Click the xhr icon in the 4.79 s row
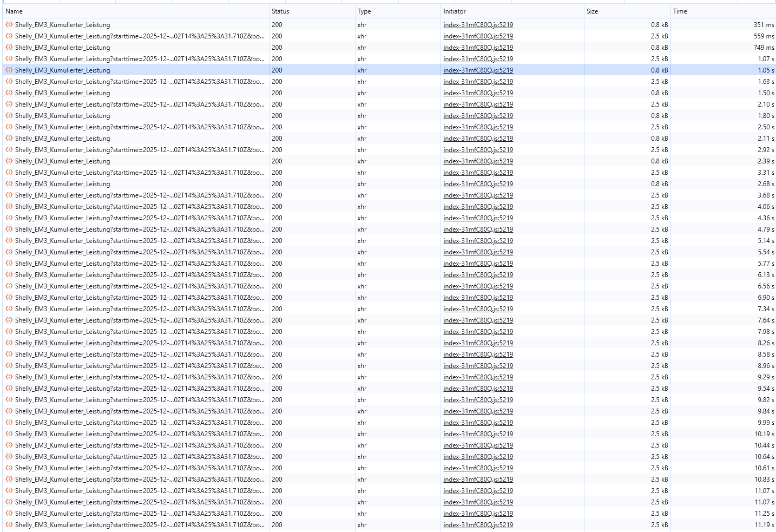Screen dimensions: 776x532 point(9,229)
